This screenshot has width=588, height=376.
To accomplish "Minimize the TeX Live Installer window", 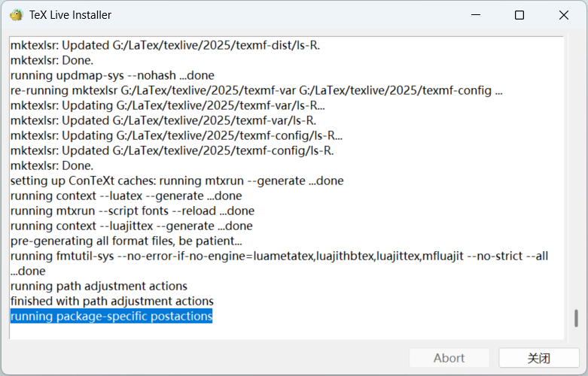I will point(476,15).
